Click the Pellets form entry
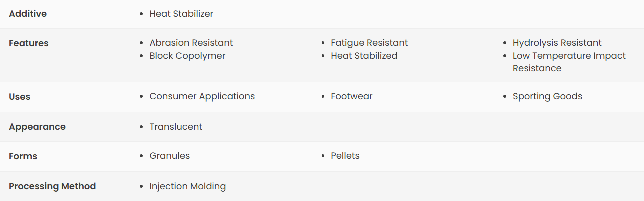 345,156
